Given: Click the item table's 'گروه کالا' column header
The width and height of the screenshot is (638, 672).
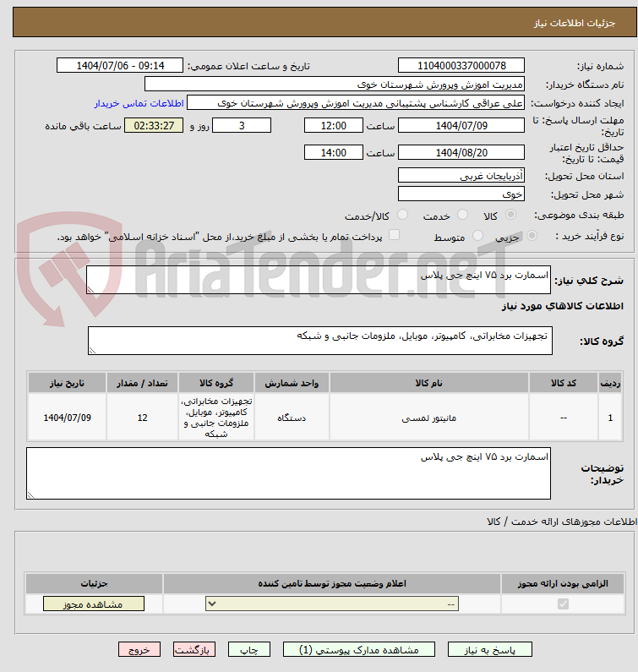Looking at the screenshot, I should click(216, 383).
